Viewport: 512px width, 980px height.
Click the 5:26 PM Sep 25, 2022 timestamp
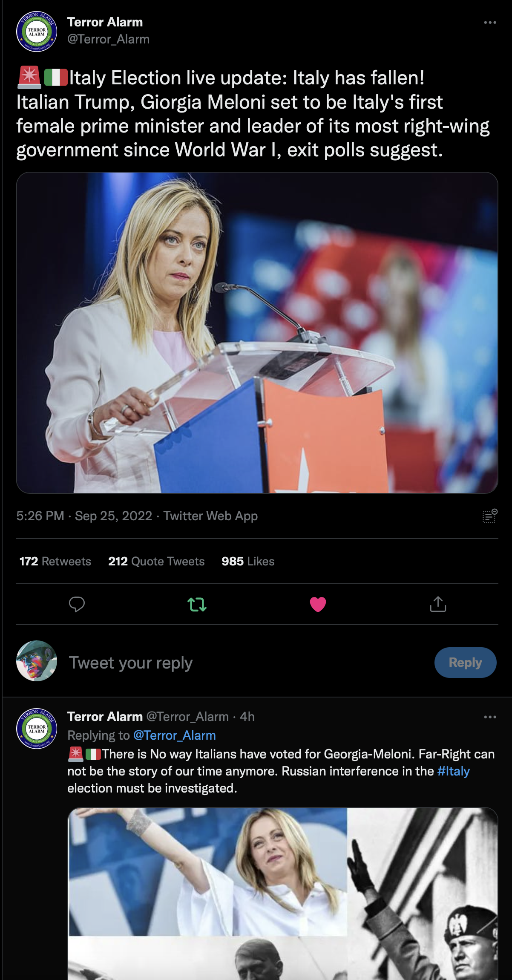[x=84, y=516]
